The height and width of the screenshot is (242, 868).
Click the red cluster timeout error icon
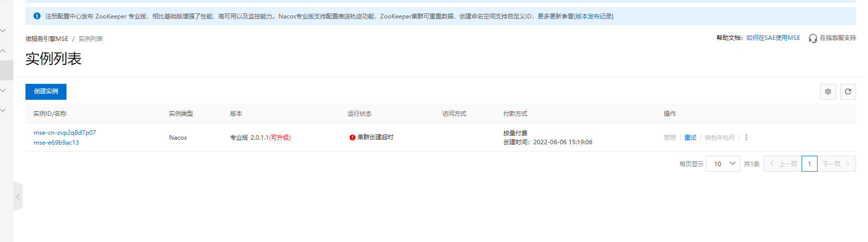352,138
